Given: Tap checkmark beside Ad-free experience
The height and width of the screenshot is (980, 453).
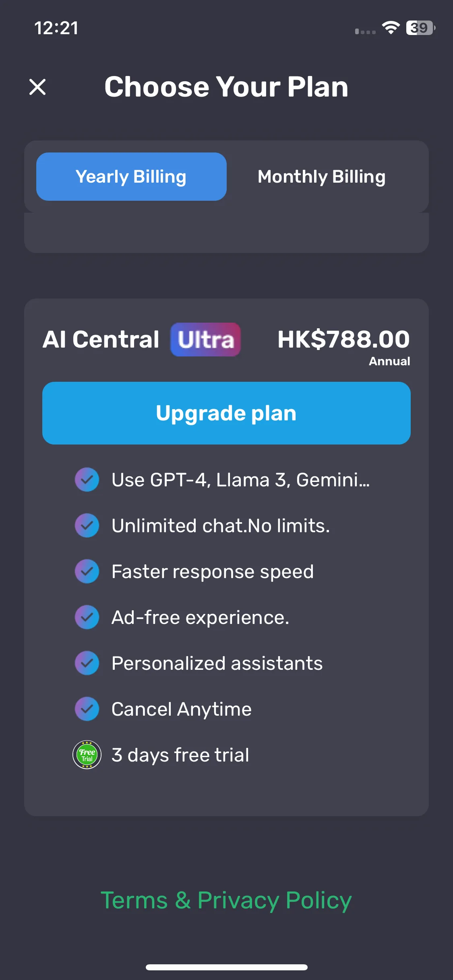Looking at the screenshot, I should [x=87, y=617].
